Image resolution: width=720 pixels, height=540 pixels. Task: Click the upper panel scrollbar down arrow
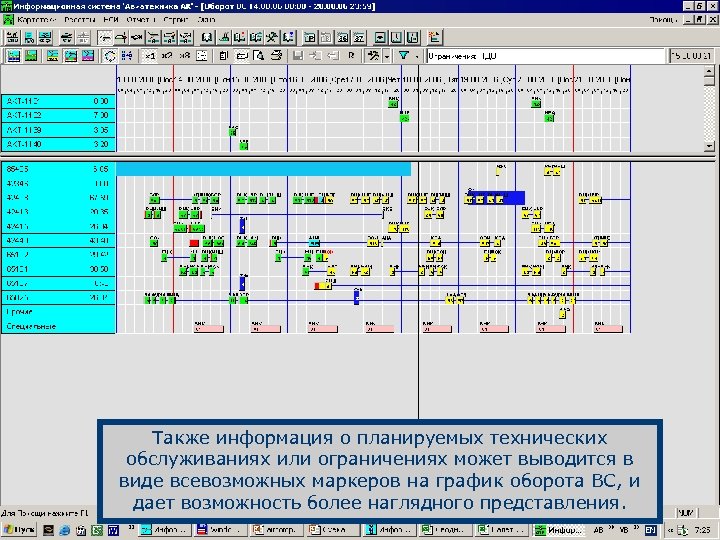pyautogui.click(x=709, y=146)
